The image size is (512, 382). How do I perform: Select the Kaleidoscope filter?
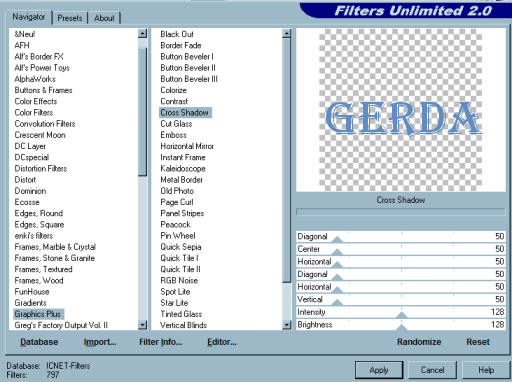(183, 169)
